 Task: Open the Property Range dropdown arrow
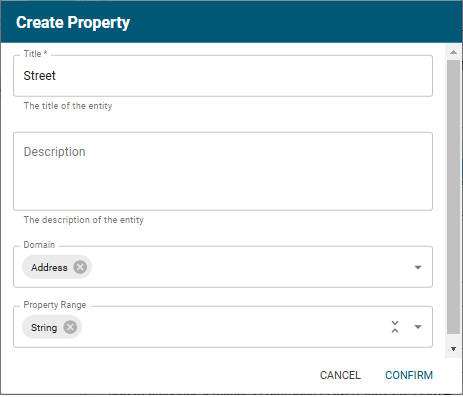point(418,327)
